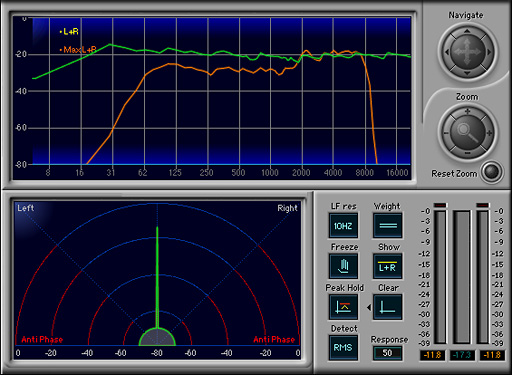Screen dimensions: 512x375
Task: Click the Navigate left arrow
Action: click(447, 52)
